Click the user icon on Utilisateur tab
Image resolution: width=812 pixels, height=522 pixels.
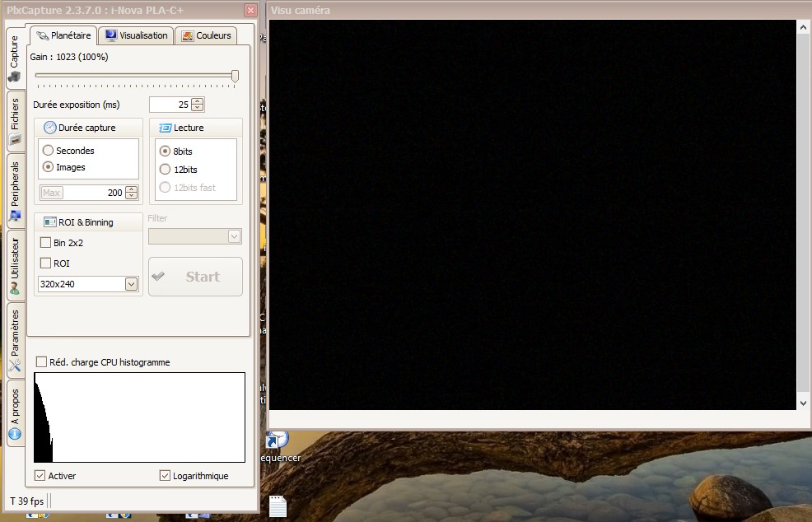pos(15,288)
